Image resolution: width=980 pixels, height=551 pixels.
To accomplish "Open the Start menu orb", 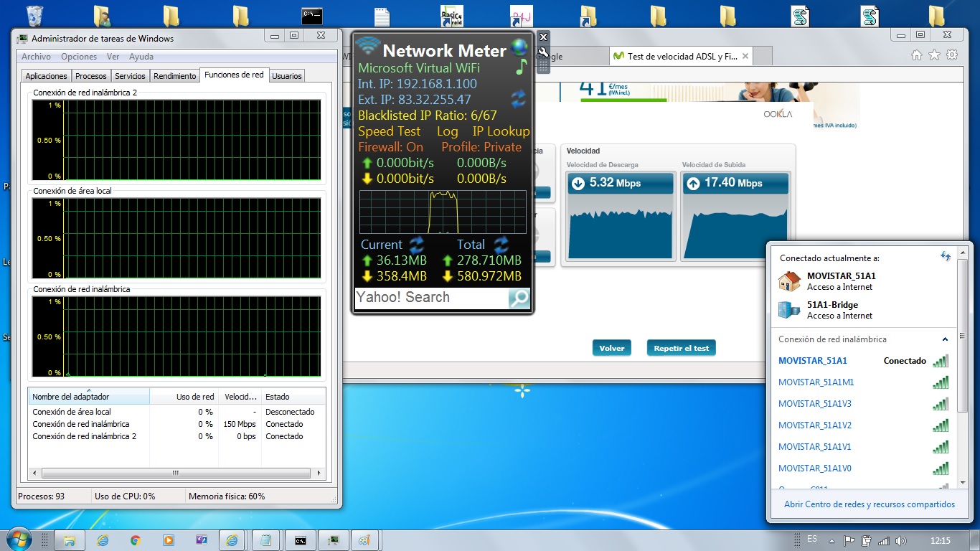I will (x=19, y=539).
